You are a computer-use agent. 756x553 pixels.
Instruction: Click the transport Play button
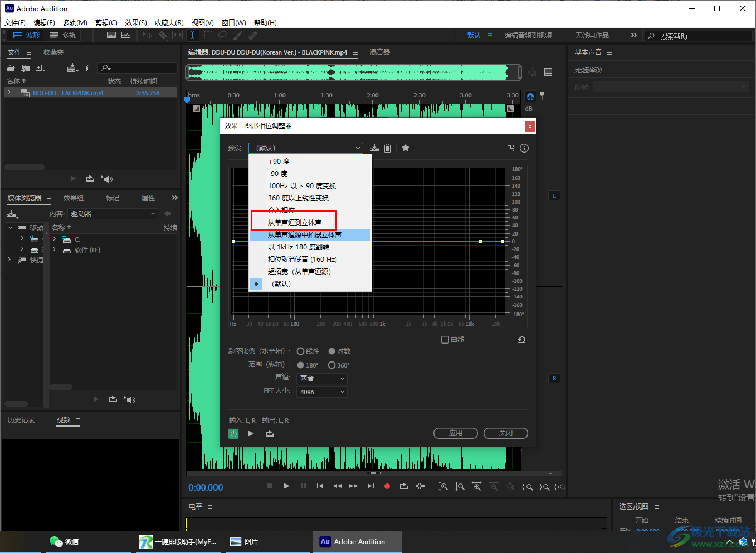point(286,486)
